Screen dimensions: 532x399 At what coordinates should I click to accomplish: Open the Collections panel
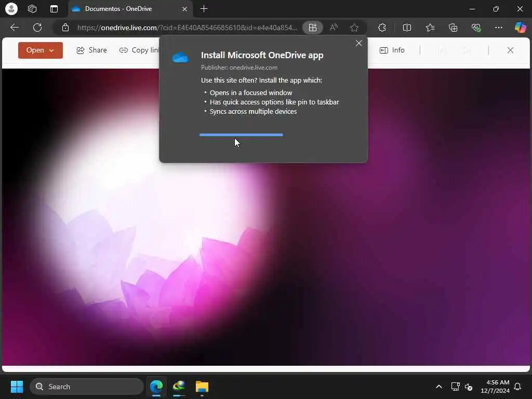pyautogui.click(x=453, y=28)
